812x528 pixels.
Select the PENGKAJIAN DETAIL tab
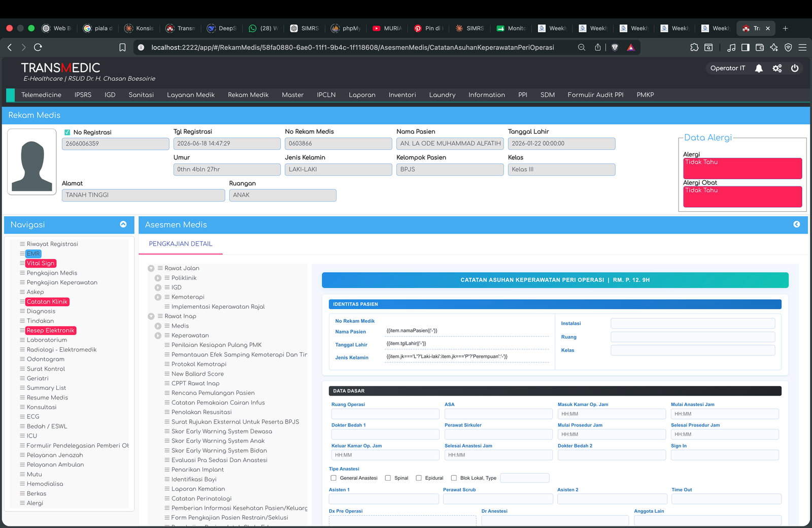(181, 244)
